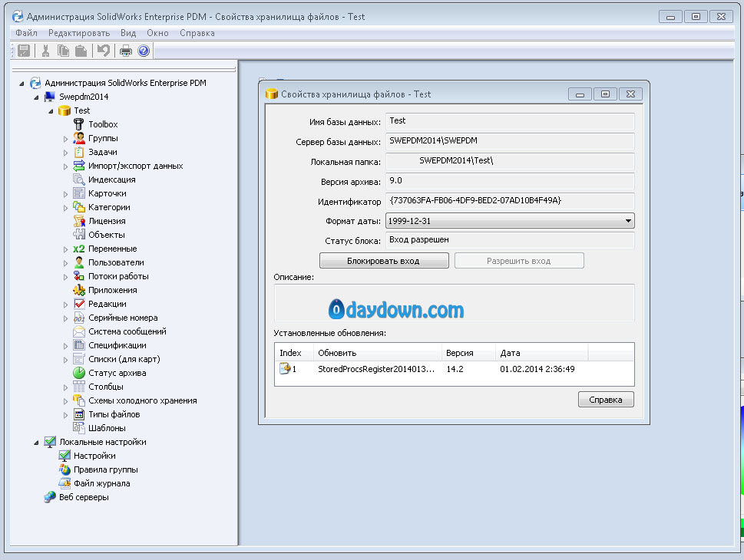Select the Настройки tree item
This screenshot has width=744, height=560.
click(94, 456)
